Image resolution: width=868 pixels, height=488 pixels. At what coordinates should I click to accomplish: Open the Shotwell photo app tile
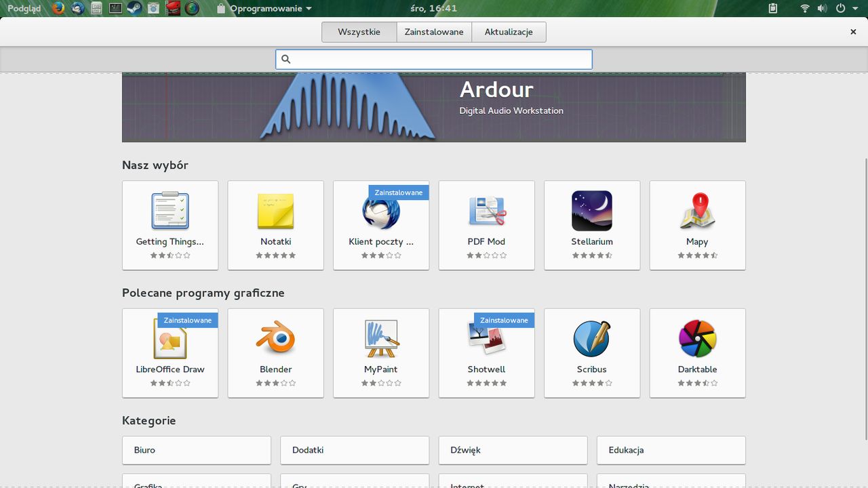pos(487,353)
